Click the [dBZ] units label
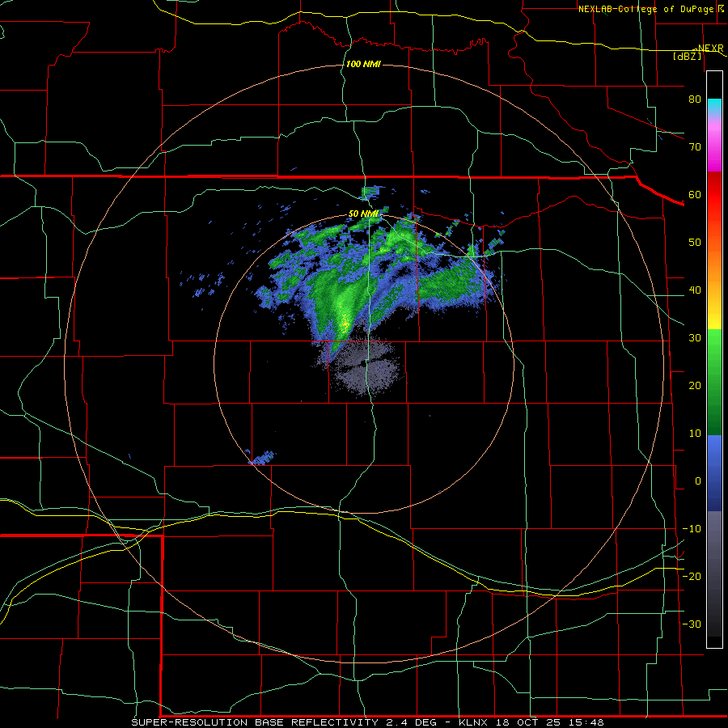Viewport: 728px width, 728px height. 687,56
